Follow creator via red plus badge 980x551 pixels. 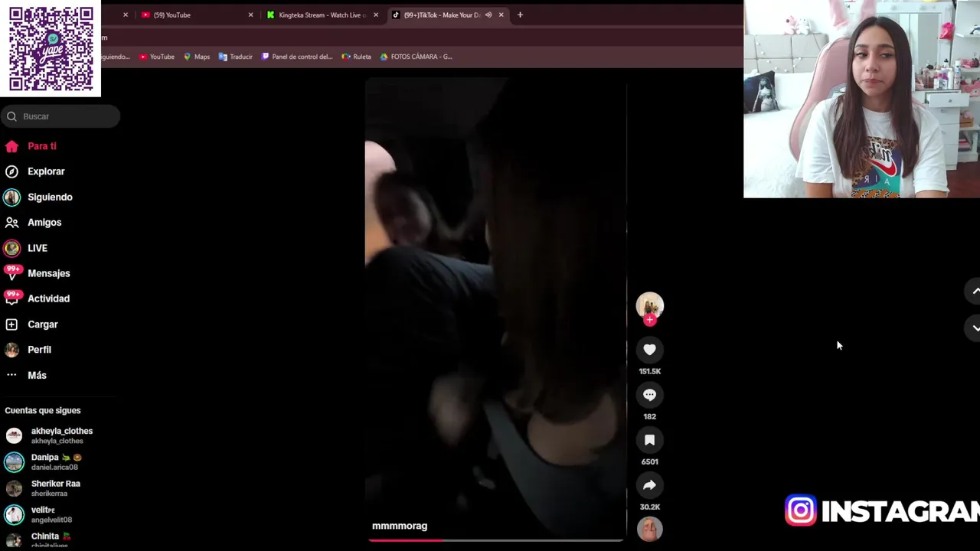coord(650,320)
